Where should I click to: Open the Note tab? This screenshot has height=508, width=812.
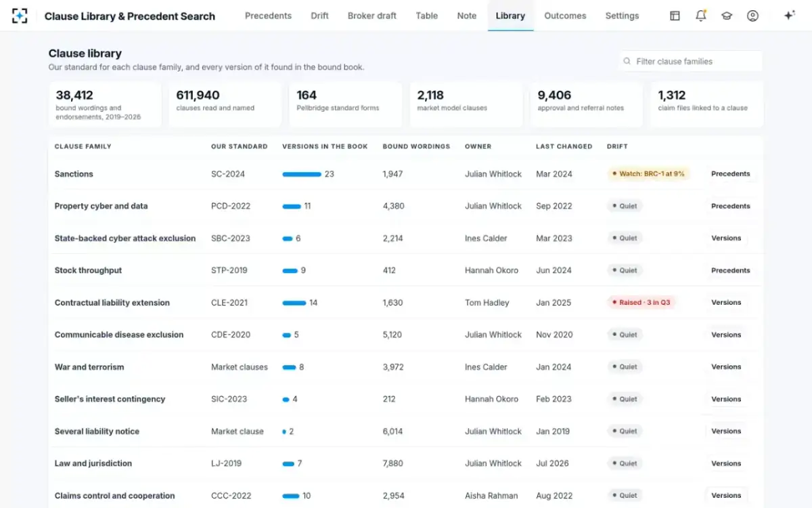(x=467, y=16)
